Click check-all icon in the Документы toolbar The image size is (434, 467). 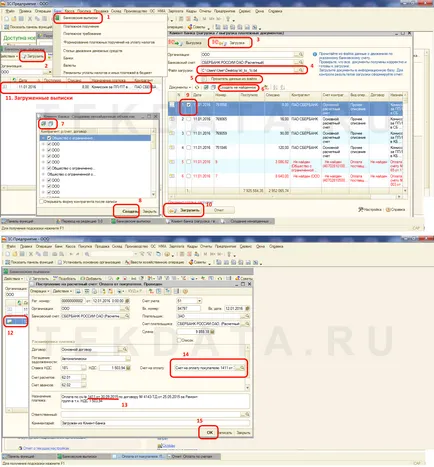pyautogui.click(x=206, y=87)
